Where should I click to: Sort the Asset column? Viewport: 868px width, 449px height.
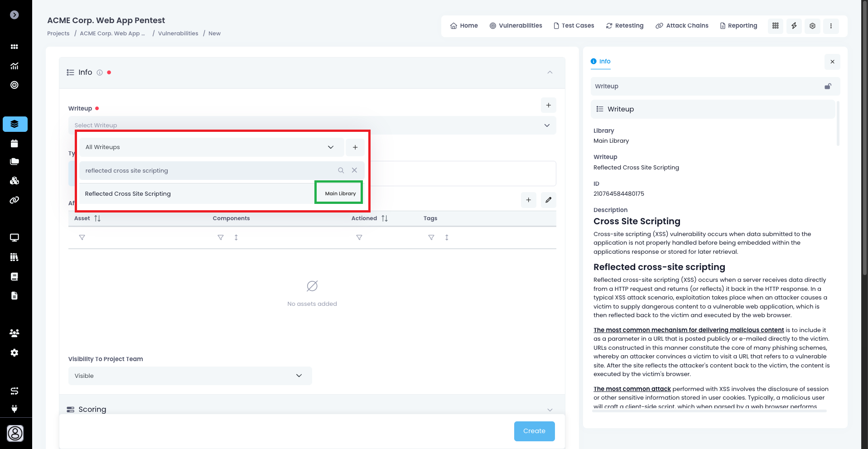[x=97, y=218]
